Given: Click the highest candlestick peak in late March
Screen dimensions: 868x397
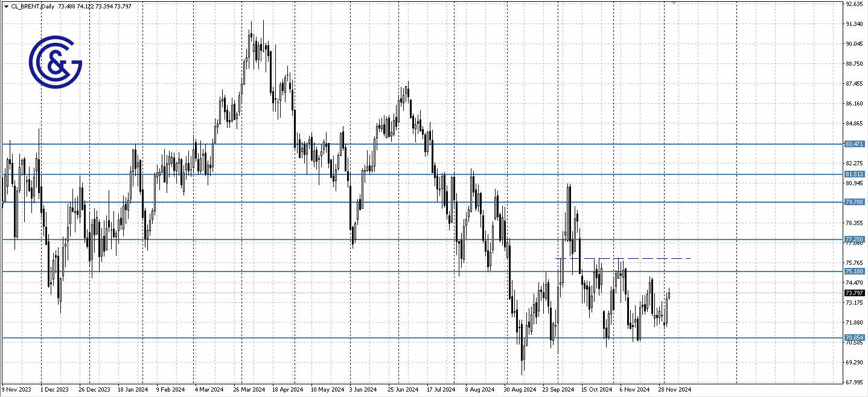Looking at the screenshot, I should 263,21.
